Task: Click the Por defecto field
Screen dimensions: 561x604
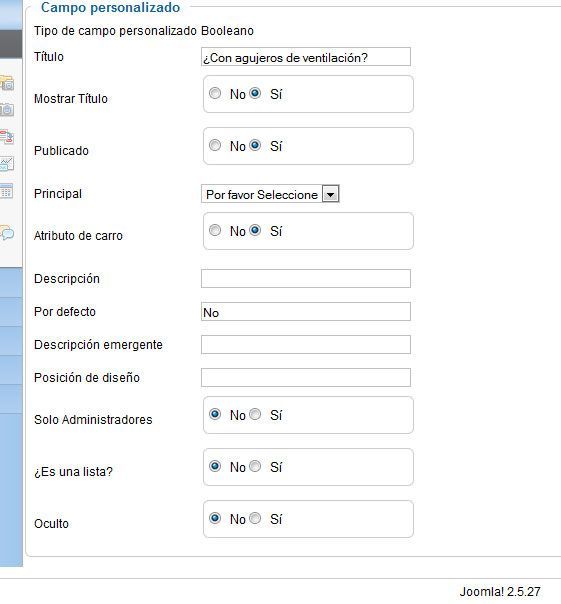Action: (306, 312)
